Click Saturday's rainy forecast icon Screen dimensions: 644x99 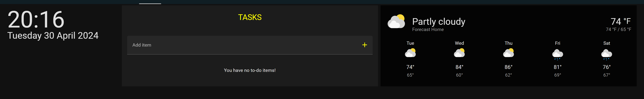pyautogui.click(x=607, y=54)
